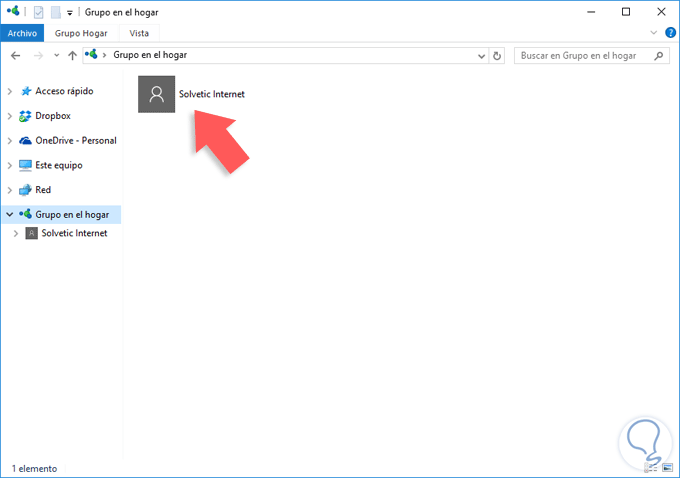Click the Solvetic Internet small user icon in sidebar

(x=31, y=233)
